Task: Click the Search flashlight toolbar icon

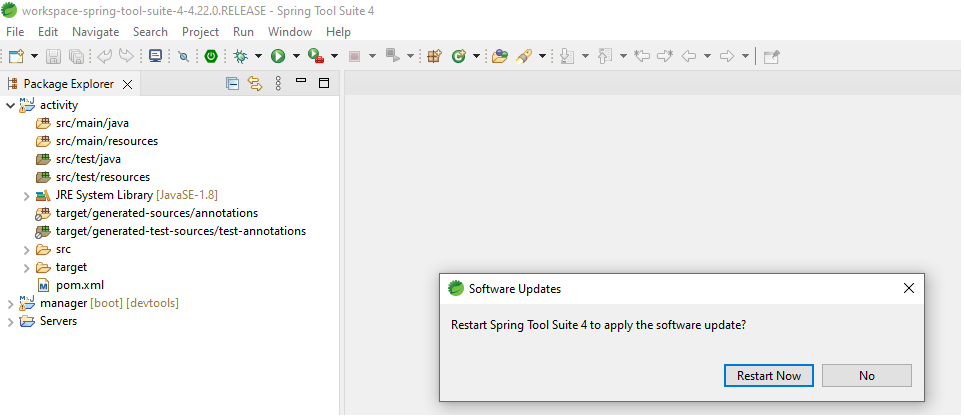Action: [x=524, y=56]
